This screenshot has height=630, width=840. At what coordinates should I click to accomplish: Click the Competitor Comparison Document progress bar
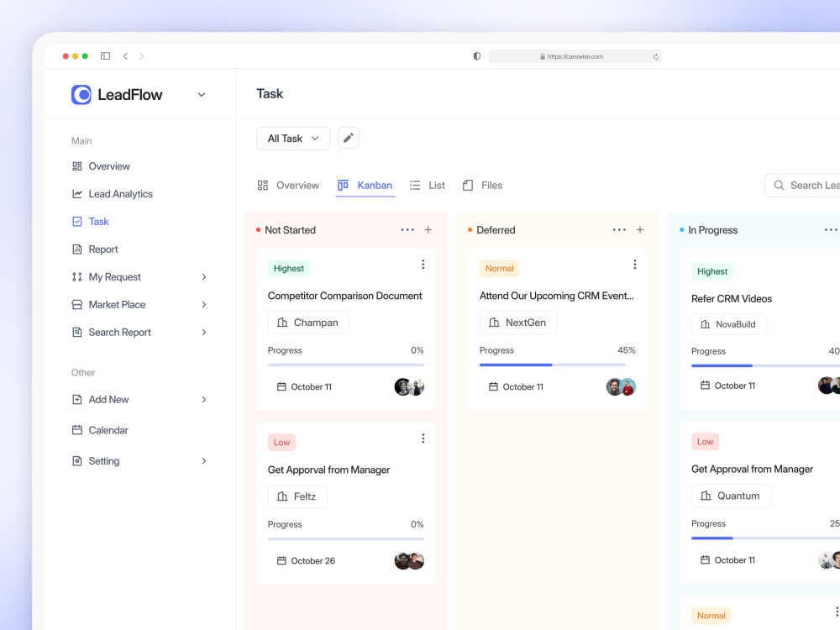(346, 365)
